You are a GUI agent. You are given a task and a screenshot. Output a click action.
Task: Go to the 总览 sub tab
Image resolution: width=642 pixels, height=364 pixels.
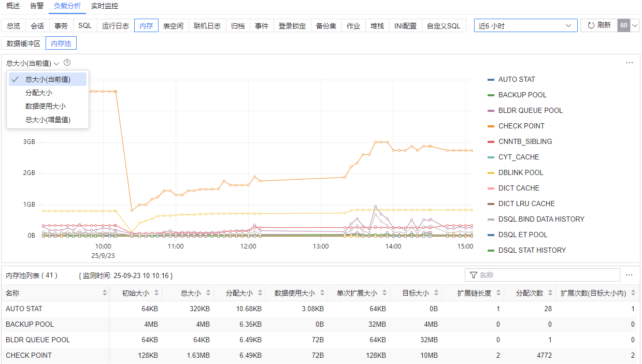(x=13, y=26)
